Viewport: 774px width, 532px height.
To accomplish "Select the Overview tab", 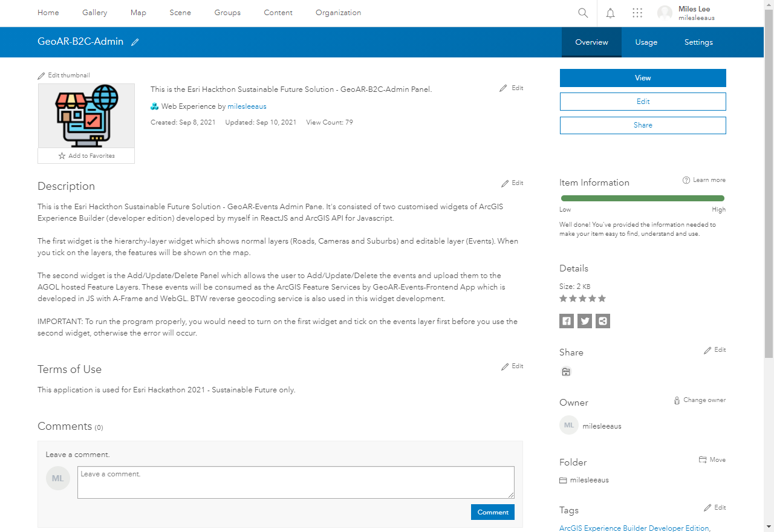I will coord(591,42).
